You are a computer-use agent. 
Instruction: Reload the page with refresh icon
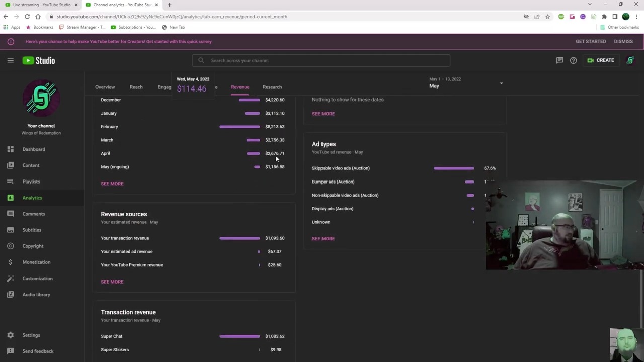pyautogui.click(x=27, y=17)
